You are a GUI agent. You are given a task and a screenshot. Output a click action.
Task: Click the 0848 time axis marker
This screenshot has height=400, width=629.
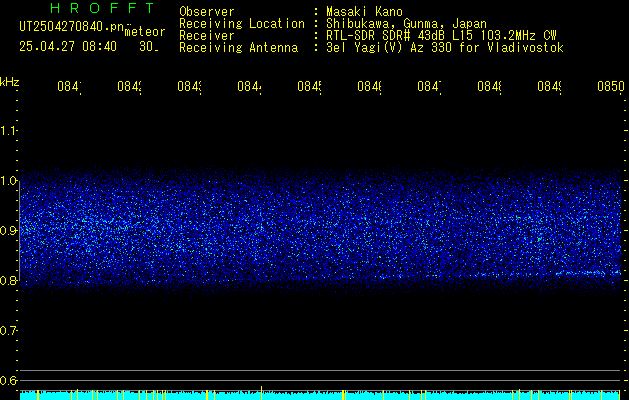click(489, 87)
